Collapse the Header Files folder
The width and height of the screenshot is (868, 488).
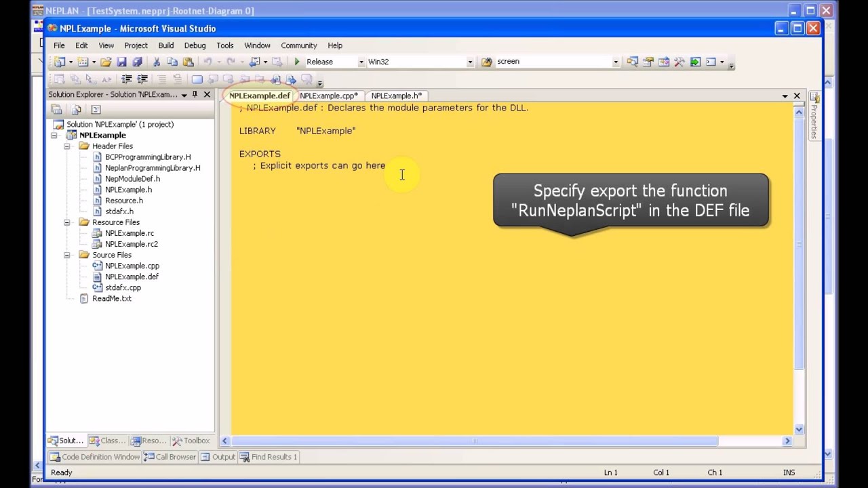pos(66,146)
